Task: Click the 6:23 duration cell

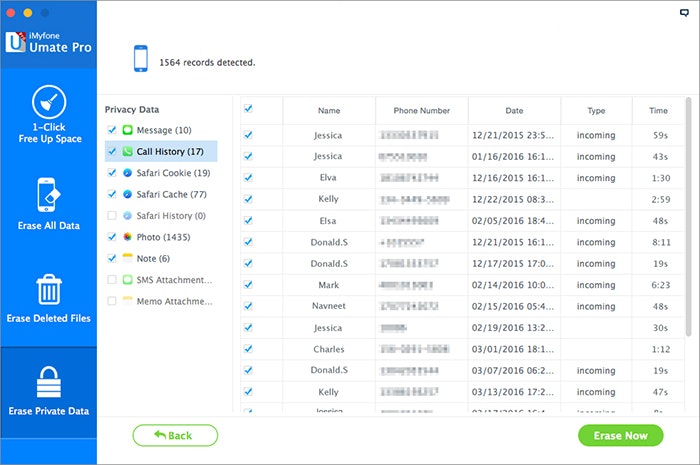Action: 660,285
